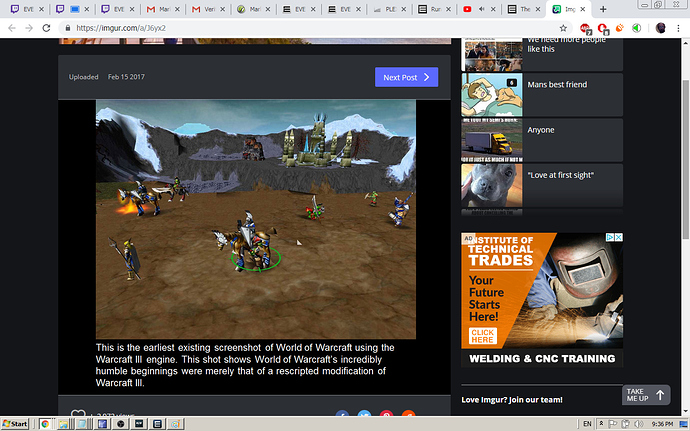Open Windows Explorer folder taskbar icon
Viewport: 690px width, 431px height.
coord(63,424)
